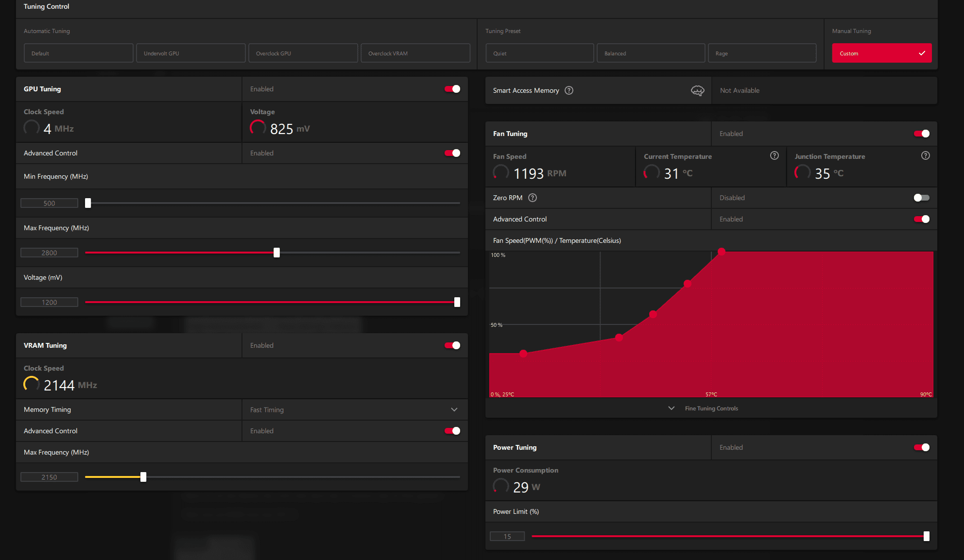
Task: Click the VRAM Max Frequency slider handle
Action: coord(143,477)
